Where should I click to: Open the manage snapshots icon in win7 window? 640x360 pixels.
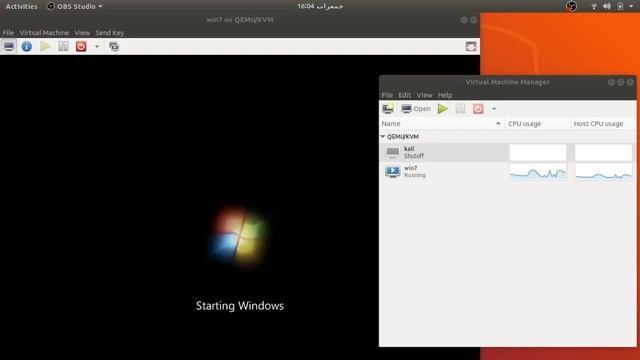pyautogui.click(x=114, y=47)
